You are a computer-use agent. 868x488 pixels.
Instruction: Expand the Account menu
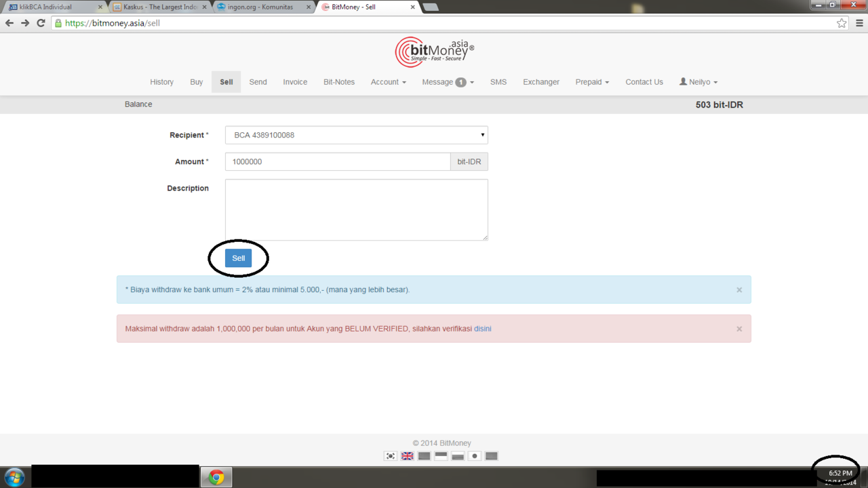[x=389, y=82]
